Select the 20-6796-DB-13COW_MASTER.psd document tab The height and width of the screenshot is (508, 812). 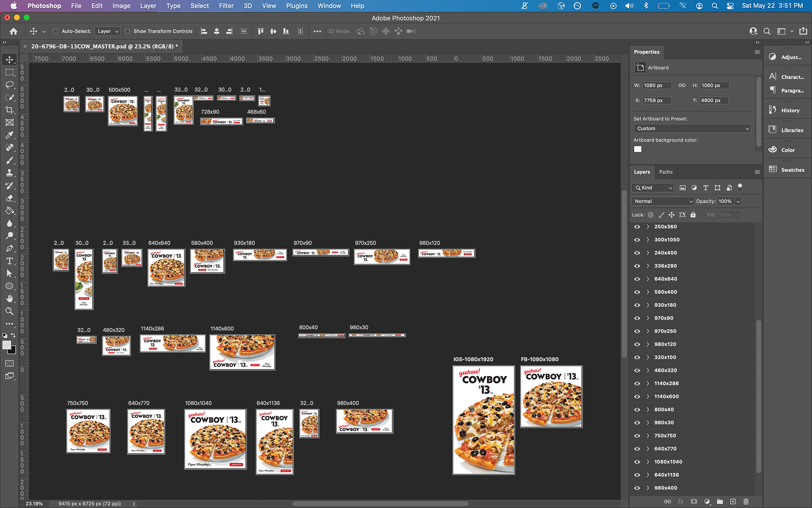pyautogui.click(x=104, y=47)
